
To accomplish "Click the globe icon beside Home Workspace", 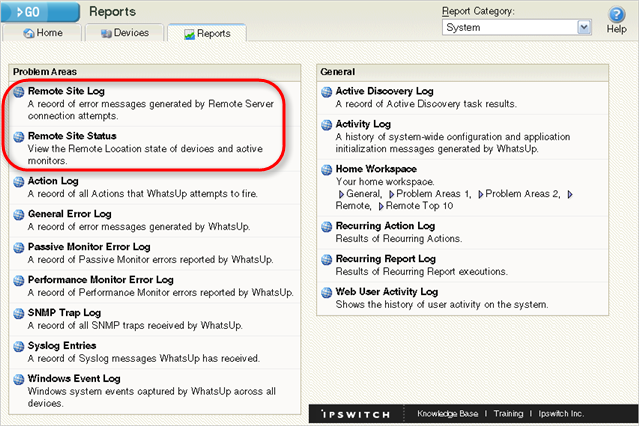I will click(326, 170).
